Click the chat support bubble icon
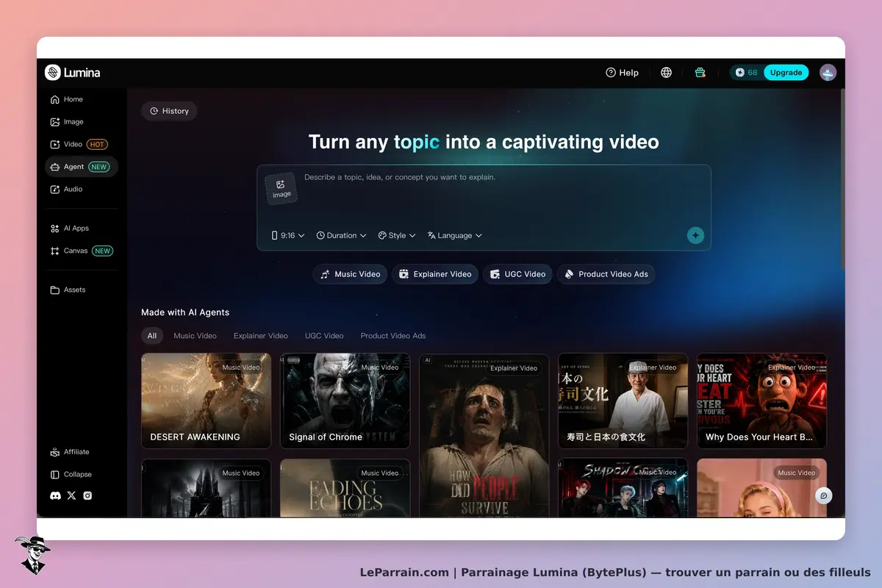Screen dimensions: 882x588 tap(824, 495)
